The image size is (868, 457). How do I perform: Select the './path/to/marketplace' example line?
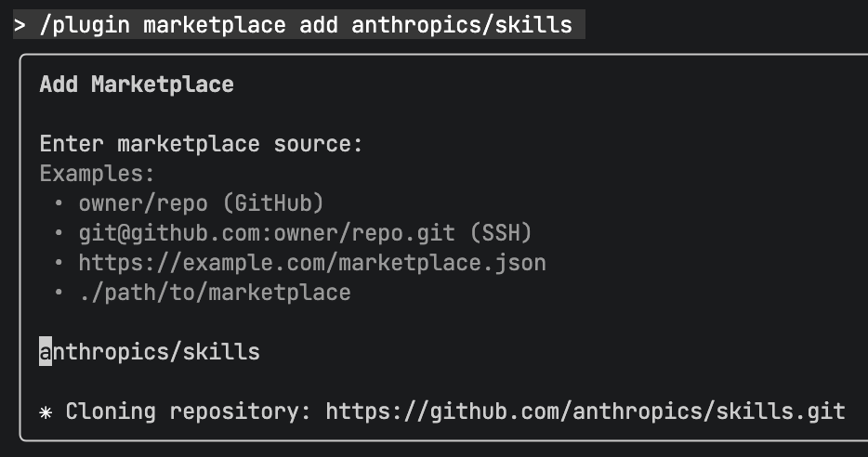pos(215,293)
